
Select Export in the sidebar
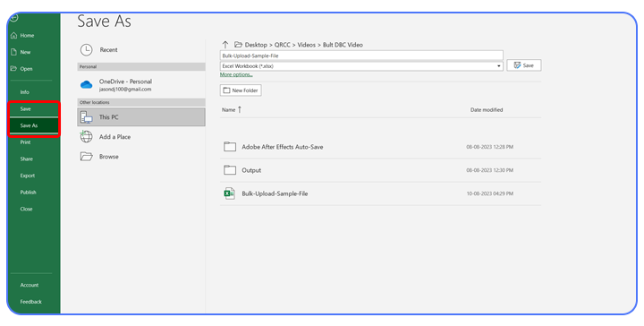(28, 176)
